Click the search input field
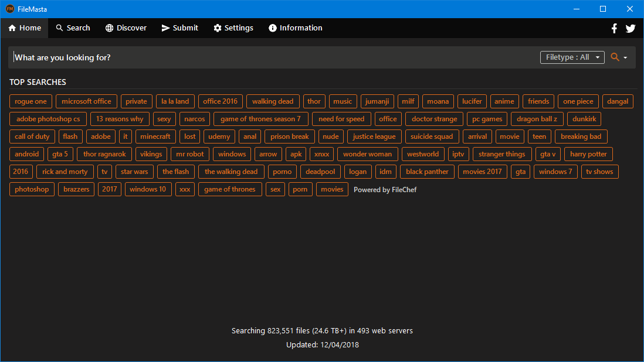The width and height of the screenshot is (644, 362). 235,57
